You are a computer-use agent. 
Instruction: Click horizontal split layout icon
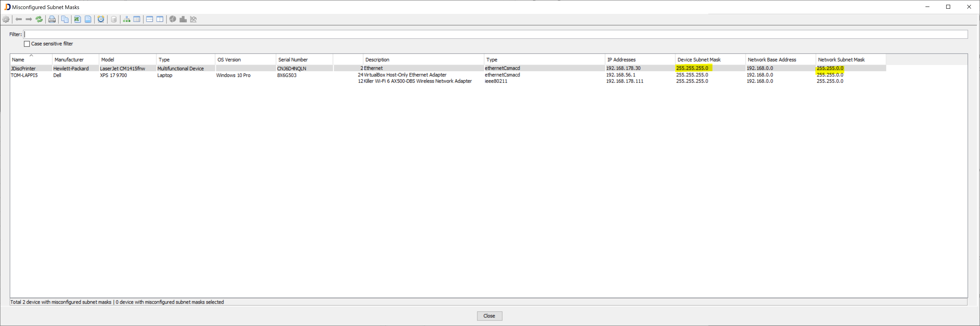pos(150,19)
